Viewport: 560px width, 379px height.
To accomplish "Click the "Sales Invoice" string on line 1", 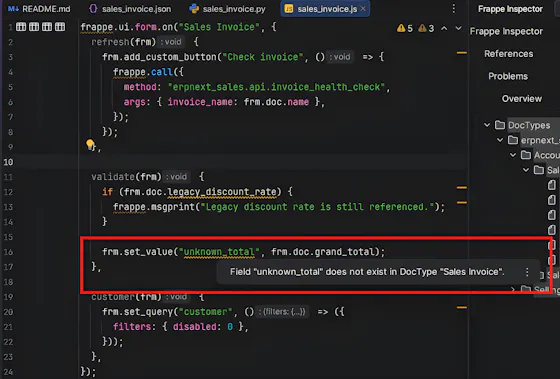I will 219,27.
